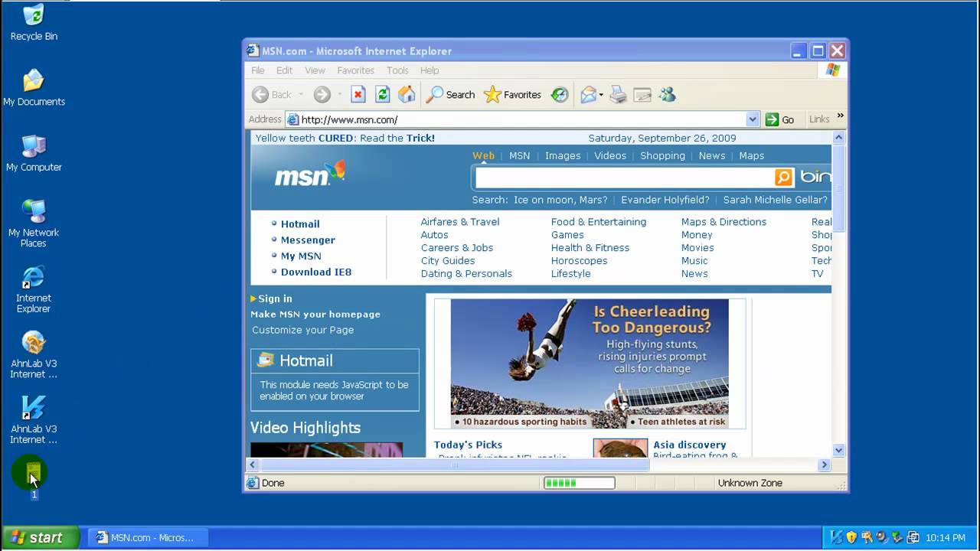Open the Back button history dropdown
This screenshot has width=980, height=551.
pyautogui.click(x=301, y=95)
